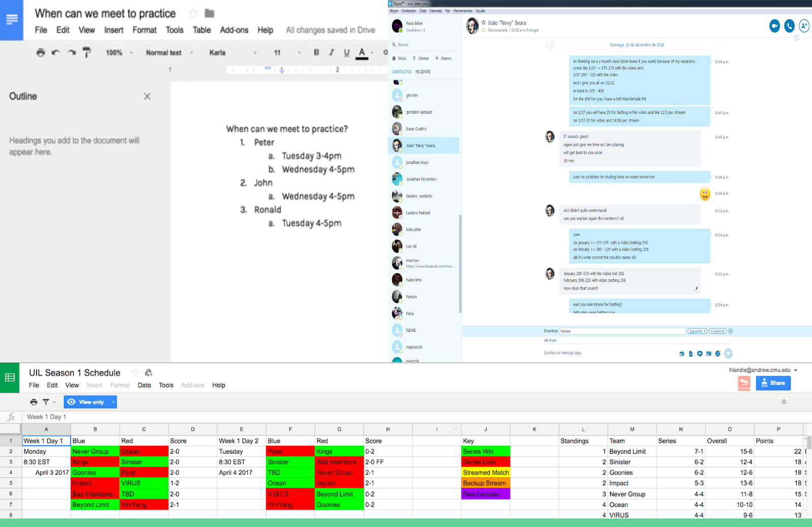Star the 'When can we meet to practice' document
The height and width of the screenshot is (527, 812).
point(193,13)
